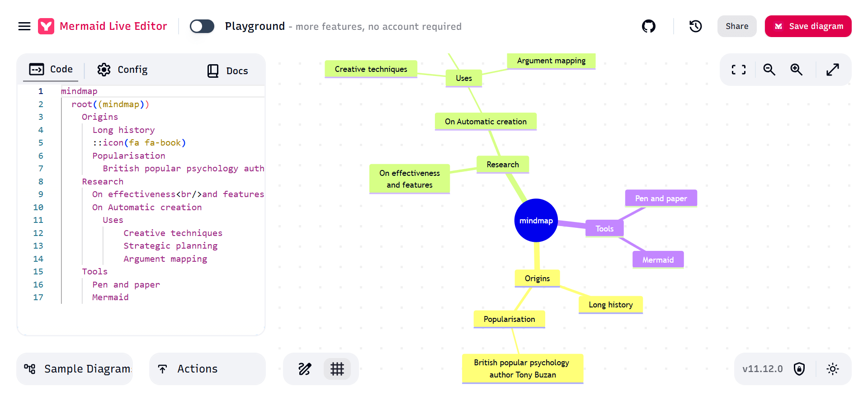Viewport: 868px width, 401px height.
Task: Click the v11.12.0 version label
Action: click(762, 369)
